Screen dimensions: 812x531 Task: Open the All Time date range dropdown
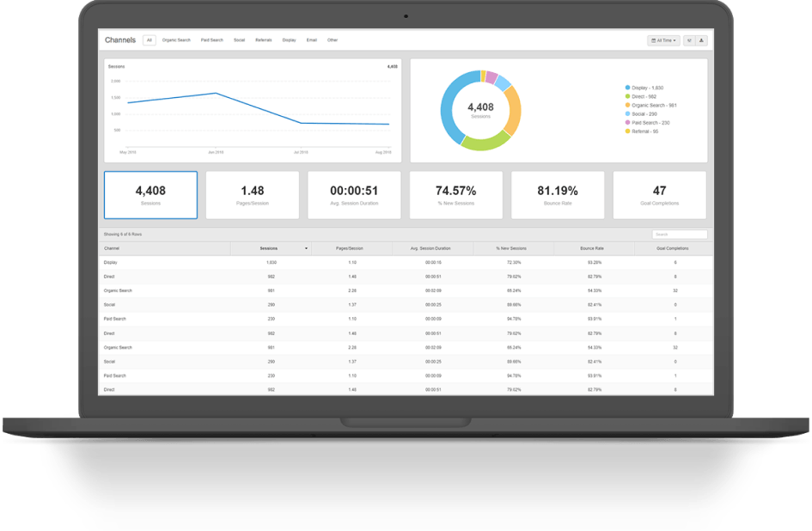click(x=663, y=40)
